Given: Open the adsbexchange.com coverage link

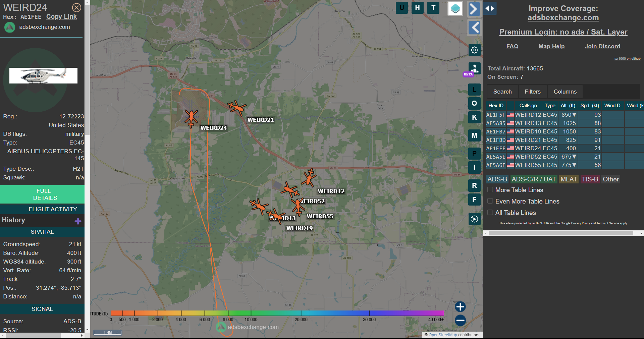Looking at the screenshot, I should tap(563, 18).
